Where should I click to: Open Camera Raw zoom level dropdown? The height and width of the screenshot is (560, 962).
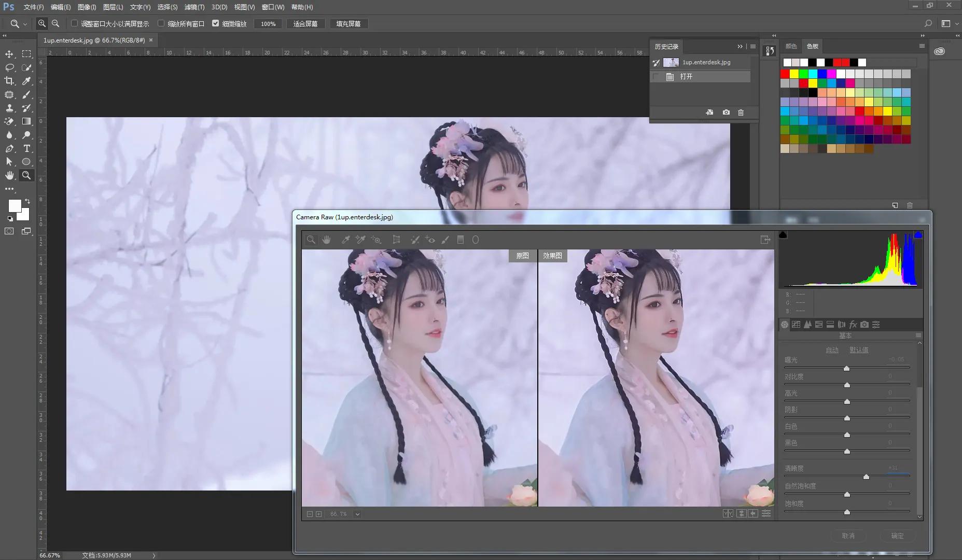click(x=357, y=514)
